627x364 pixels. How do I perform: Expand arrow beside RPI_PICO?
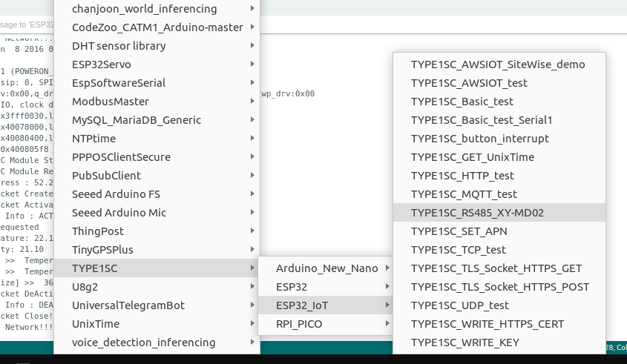point(387,324)
